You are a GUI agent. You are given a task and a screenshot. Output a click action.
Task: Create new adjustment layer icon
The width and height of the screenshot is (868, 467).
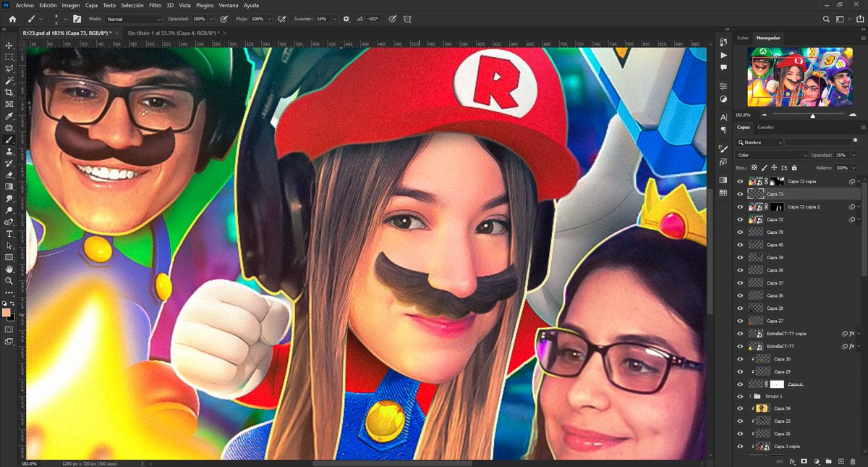click(x=817, y=461)
